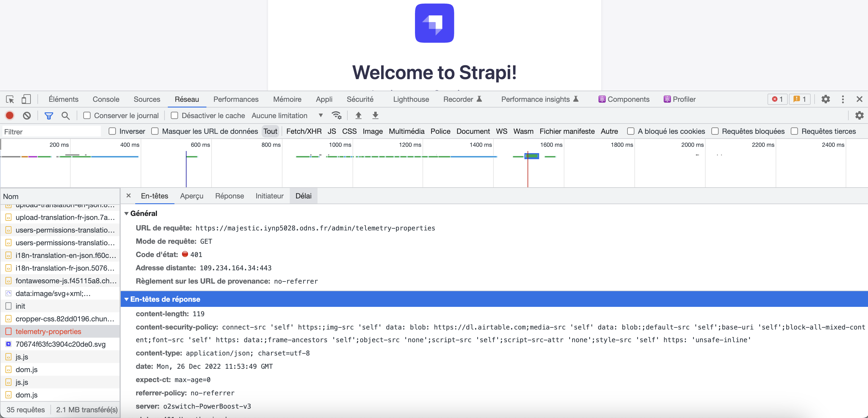Viewport: 868px width, 418px height.
Task: Click the Filtrer input field
Action: coord(51,131)
